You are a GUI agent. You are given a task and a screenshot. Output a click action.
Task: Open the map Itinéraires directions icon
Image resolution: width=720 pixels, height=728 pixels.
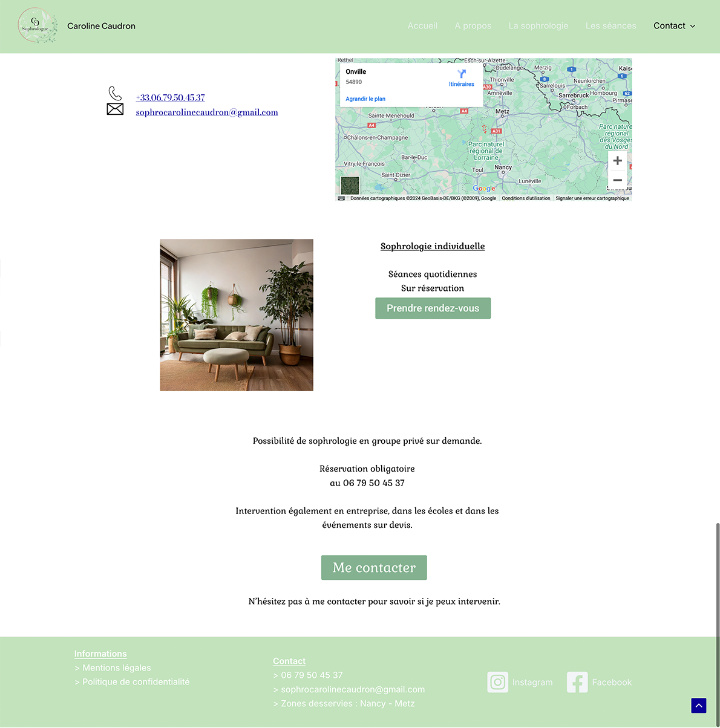(x=462, y=75)
